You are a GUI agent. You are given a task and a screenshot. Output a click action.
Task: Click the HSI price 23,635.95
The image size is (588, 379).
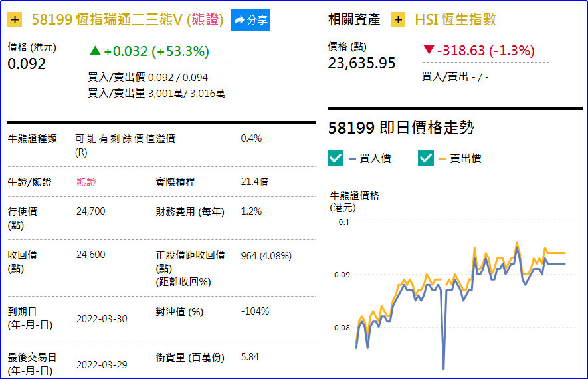pyautogui.click(x=361, y=63)
